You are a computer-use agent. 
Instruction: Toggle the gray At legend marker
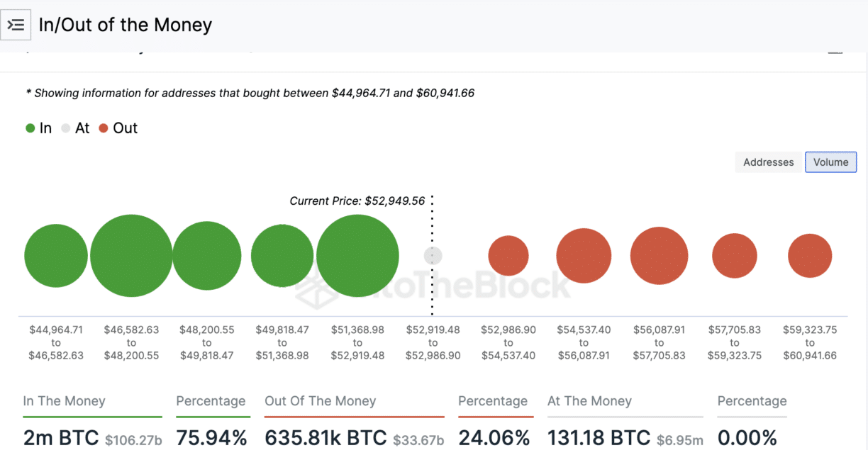click(67, 128)
